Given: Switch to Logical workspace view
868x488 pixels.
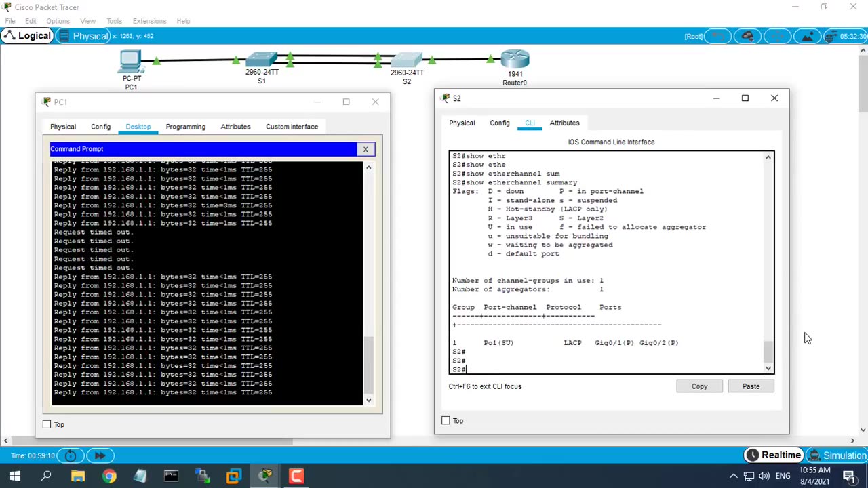Looking at the screenshot, I should (27, 36).
